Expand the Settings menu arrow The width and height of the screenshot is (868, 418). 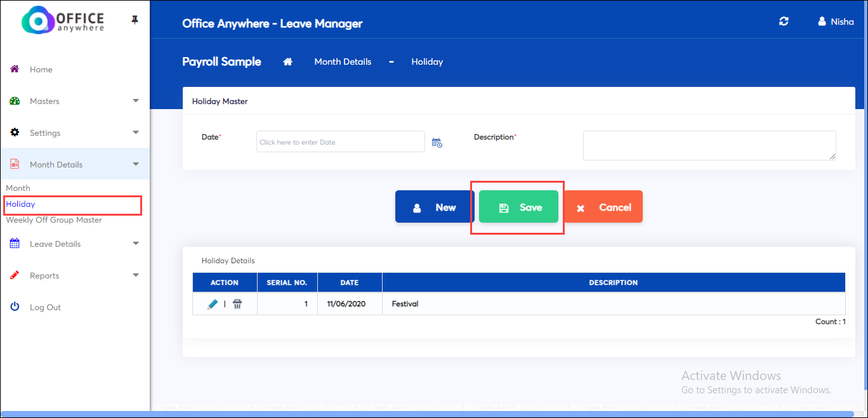click(136, 133)
